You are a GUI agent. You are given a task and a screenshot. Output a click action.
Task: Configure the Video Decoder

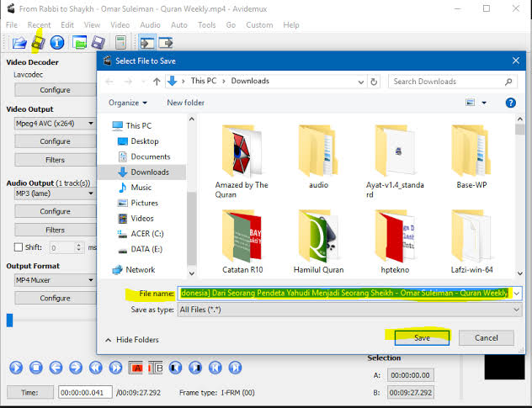[56, 90]
